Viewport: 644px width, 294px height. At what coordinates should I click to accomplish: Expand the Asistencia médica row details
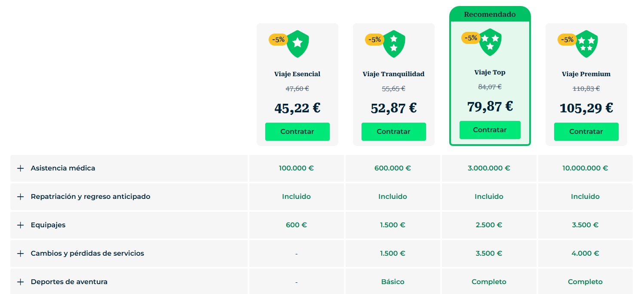pos(20,168)
